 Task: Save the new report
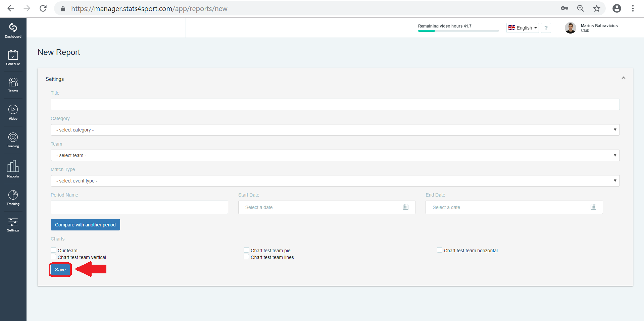(60, 270)
